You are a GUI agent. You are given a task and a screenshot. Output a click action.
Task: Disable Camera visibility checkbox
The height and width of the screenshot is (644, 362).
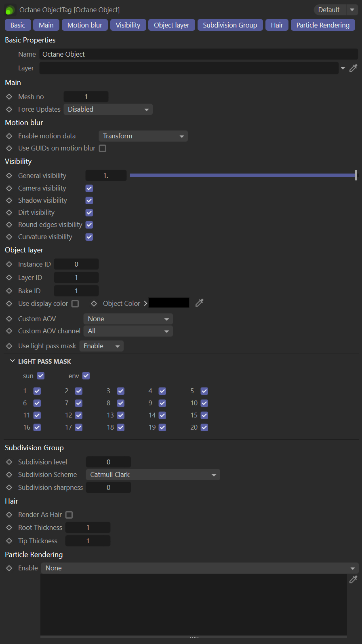click(89, 188)
